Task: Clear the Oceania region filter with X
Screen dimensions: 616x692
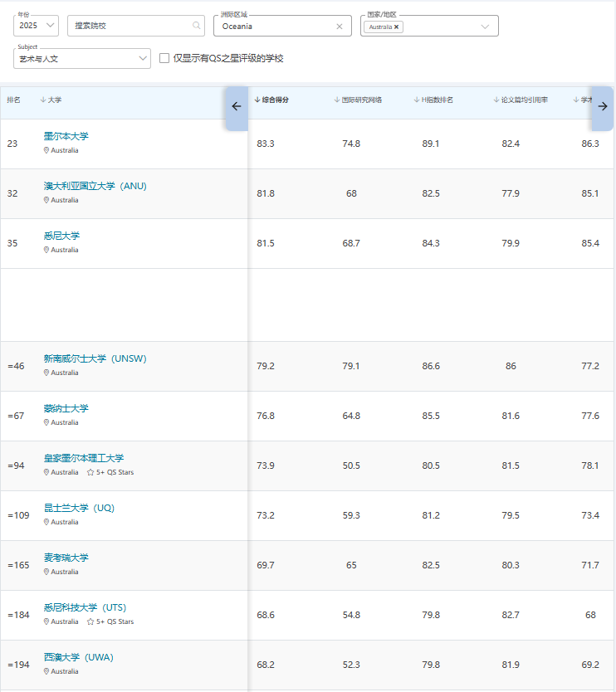Action: pyautogui.click(x=339, y=27)
